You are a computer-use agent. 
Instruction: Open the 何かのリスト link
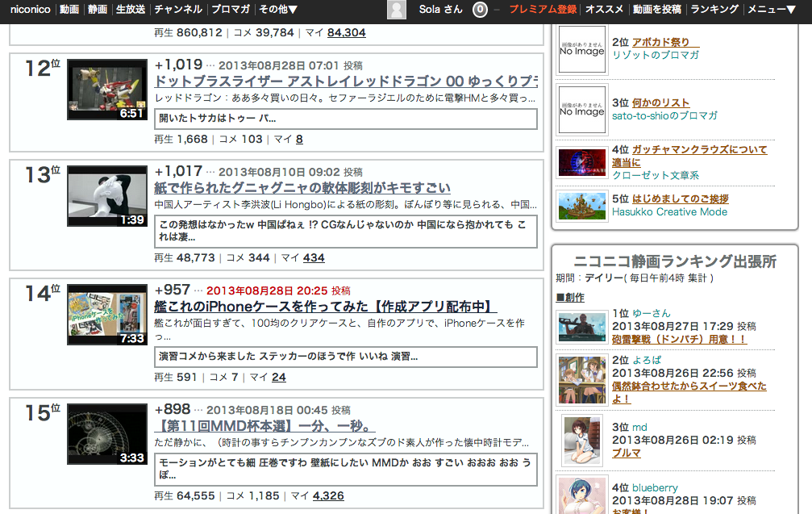tap(660, 102)
